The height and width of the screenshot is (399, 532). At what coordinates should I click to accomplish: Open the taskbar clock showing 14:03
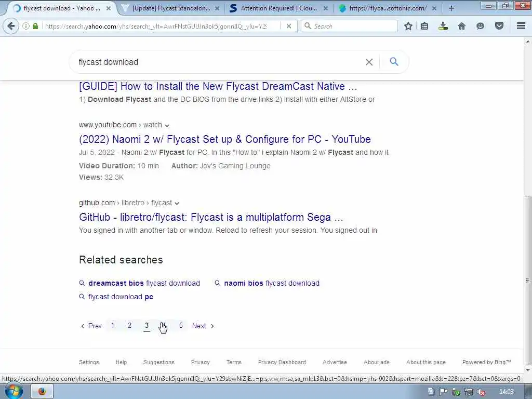click(x=507, y=392)
